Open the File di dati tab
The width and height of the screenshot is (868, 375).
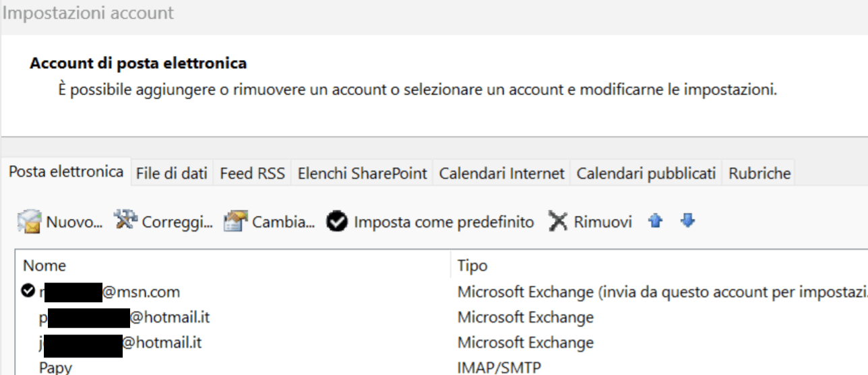[x=172, y=174]
